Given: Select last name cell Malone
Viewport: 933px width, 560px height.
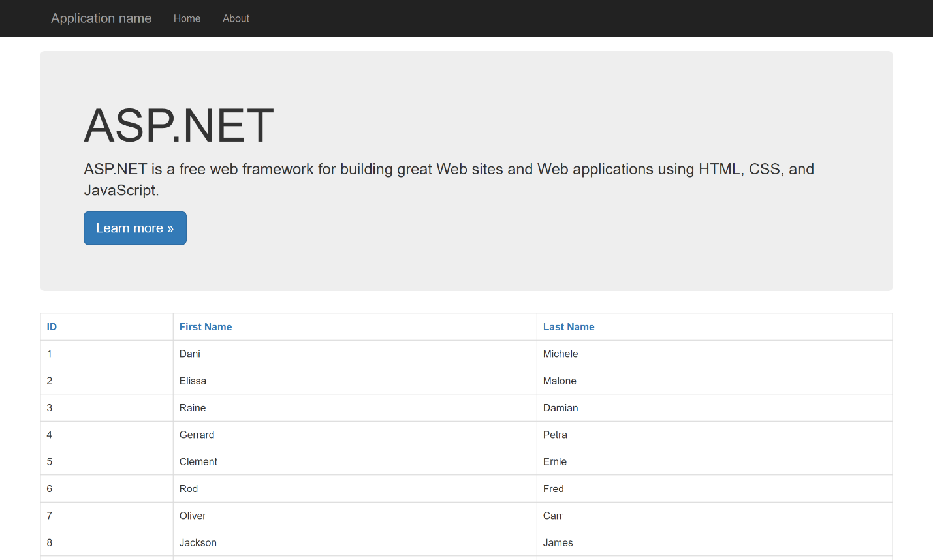Looking at the screenshot, I should click(x=715, y=381).
